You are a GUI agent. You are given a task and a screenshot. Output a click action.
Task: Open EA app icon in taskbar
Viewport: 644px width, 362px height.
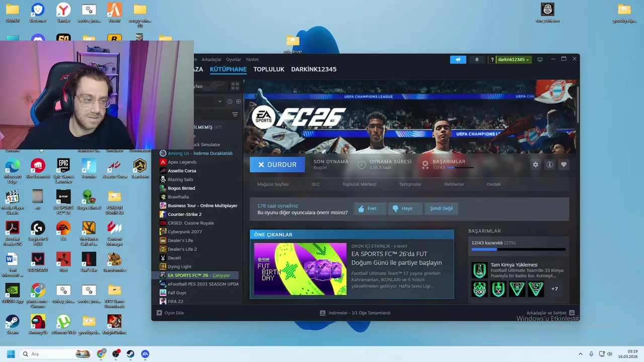coord(145,354)
